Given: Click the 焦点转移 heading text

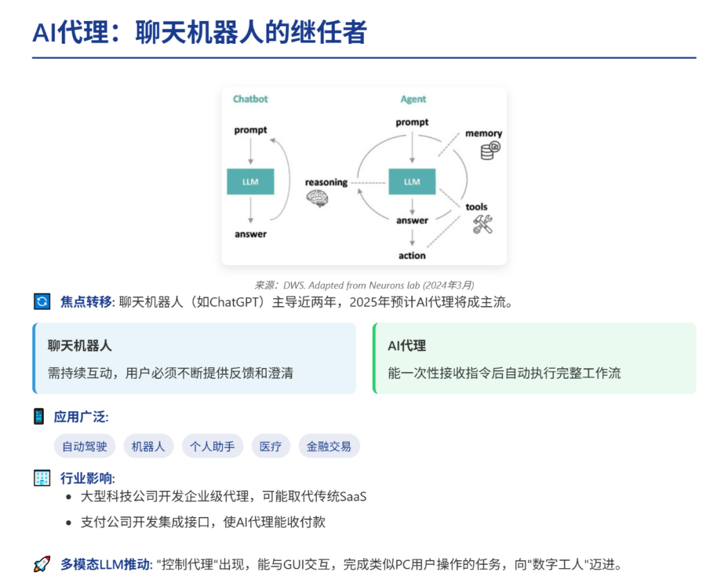Looking at the screenshot, I should (86, 302).
